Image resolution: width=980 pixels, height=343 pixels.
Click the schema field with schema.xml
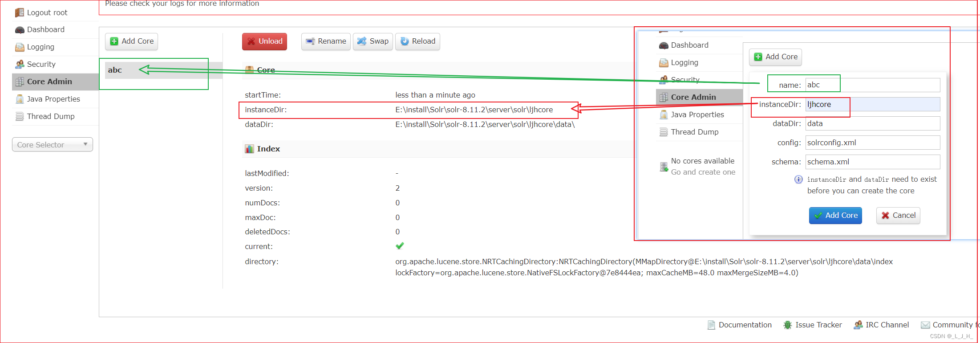[872, 162]
